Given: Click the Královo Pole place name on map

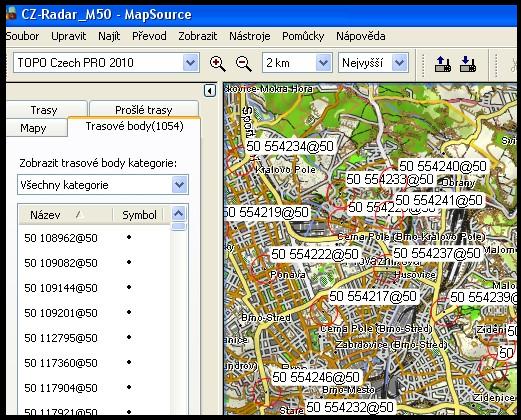Looking at the screenshot, I should pos(285,170).
